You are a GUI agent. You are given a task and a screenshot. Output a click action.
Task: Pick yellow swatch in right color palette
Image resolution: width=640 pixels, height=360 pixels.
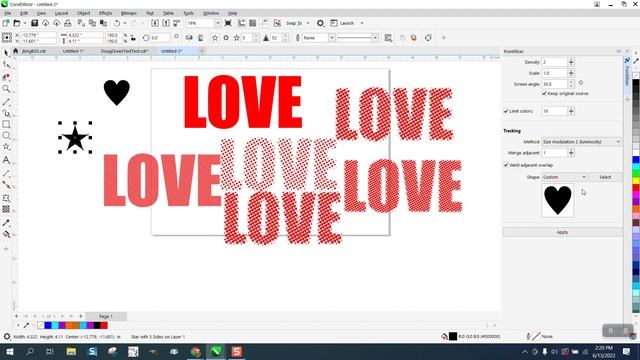[636, 181]
